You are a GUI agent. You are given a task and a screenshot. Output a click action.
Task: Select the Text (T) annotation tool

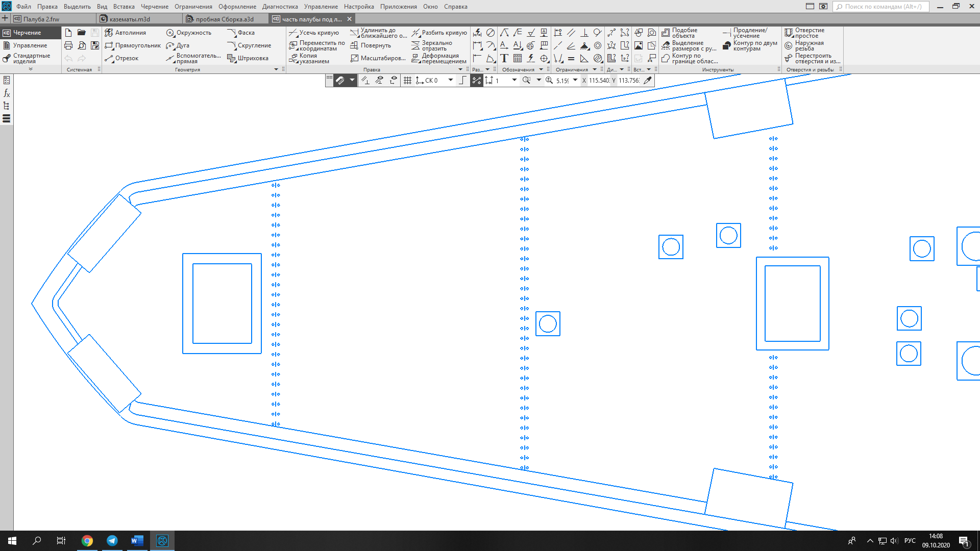[504, 58]
